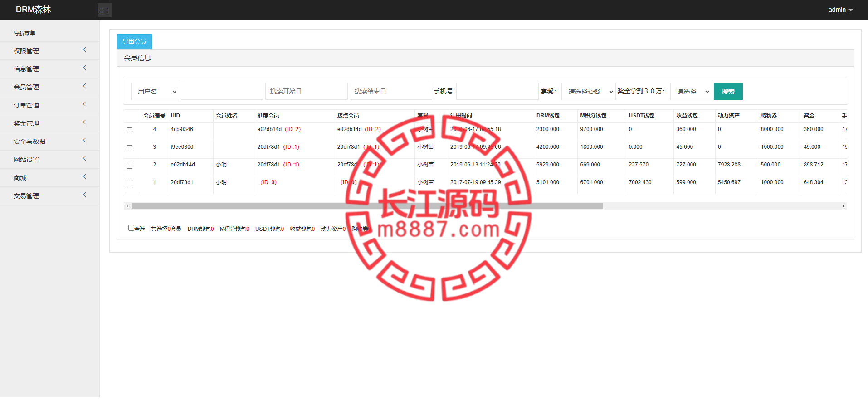Viewport: 868px width, 415px height.
Task: Focus the 手机号 phone number field
Action: click(497, 91)
